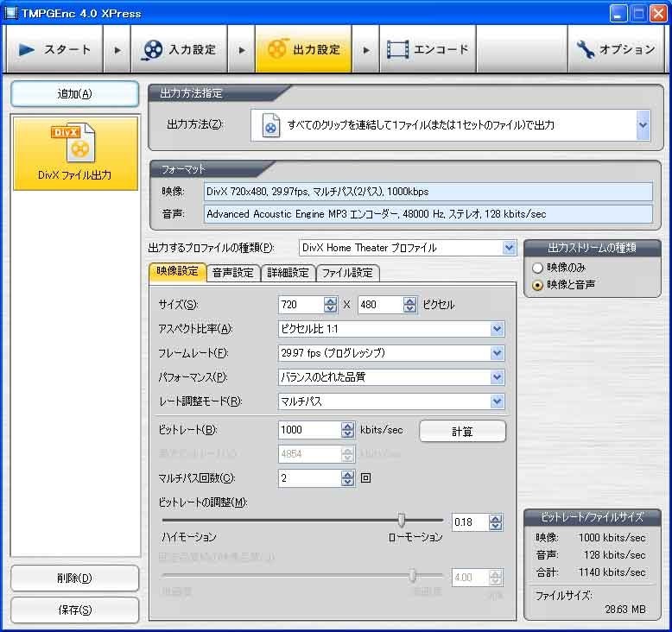Click the TMPGEnc title bar app icon
672x632 pixels.
click(10, 13)
